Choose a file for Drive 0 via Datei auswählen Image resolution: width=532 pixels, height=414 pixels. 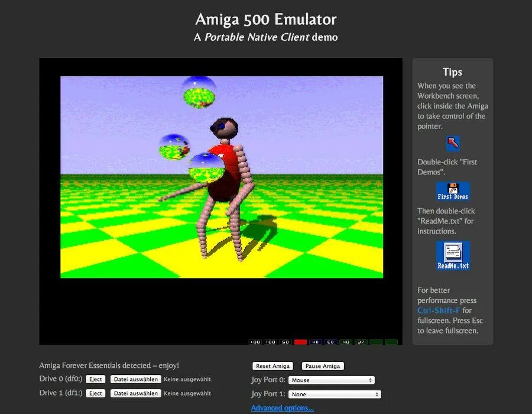(136, 379)
